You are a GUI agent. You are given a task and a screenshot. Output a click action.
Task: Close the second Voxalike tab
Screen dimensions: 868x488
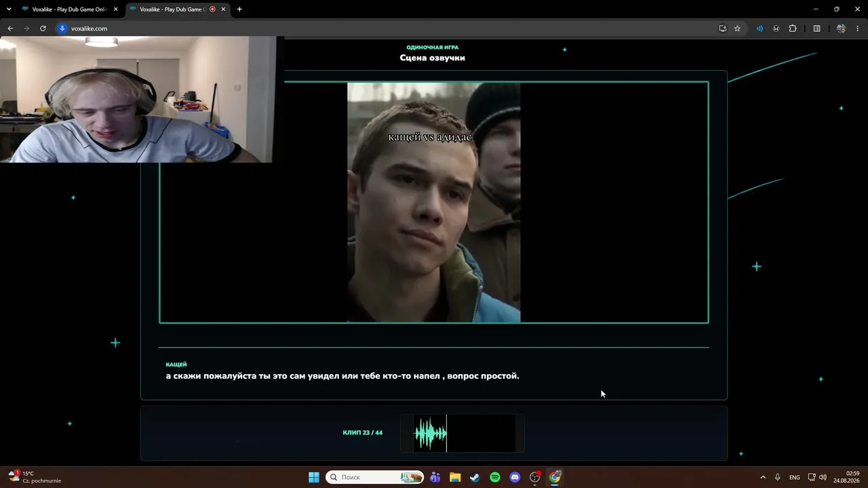223,9
